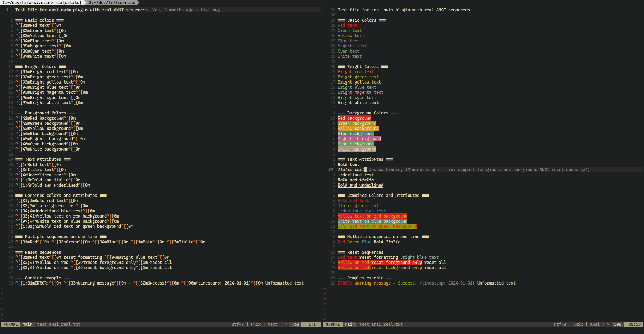Screen dimensions: 644x334
Task: Click 'Underlined blue text' rendered line
Action: click(x=362, y=211)
